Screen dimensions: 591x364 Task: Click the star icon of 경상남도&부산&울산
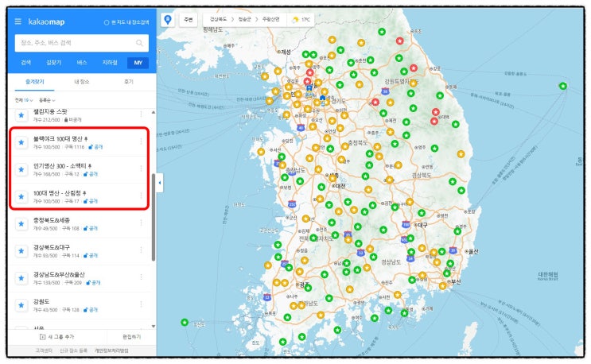(x=21, y=278)
